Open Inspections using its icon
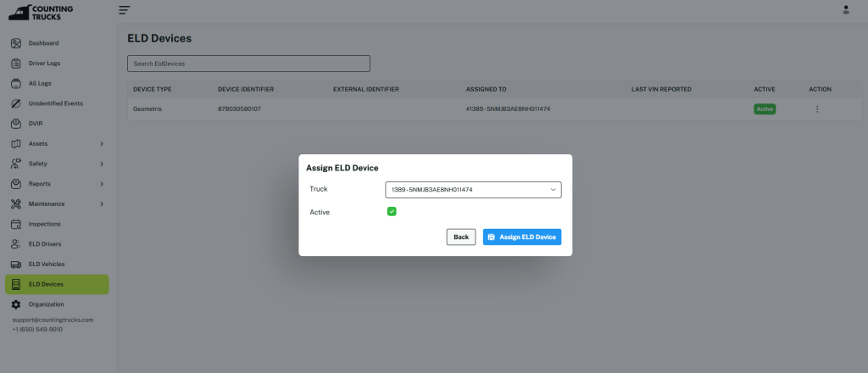Viewport: 868px width, 373px height. 15,224
